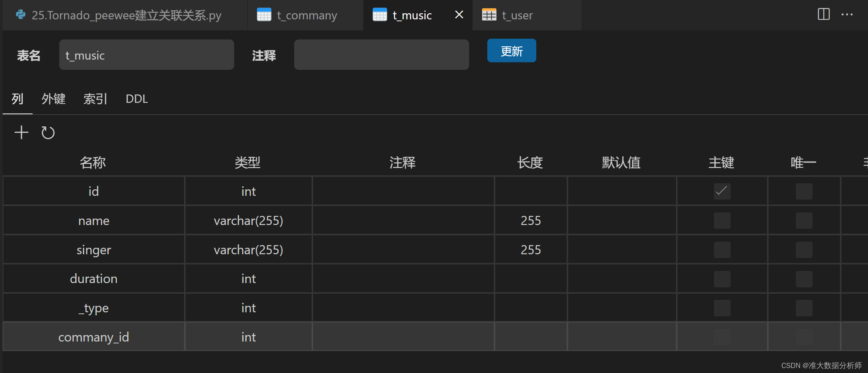Click the default value cell of name row
The image size is (868, 373).
[622, 220]
